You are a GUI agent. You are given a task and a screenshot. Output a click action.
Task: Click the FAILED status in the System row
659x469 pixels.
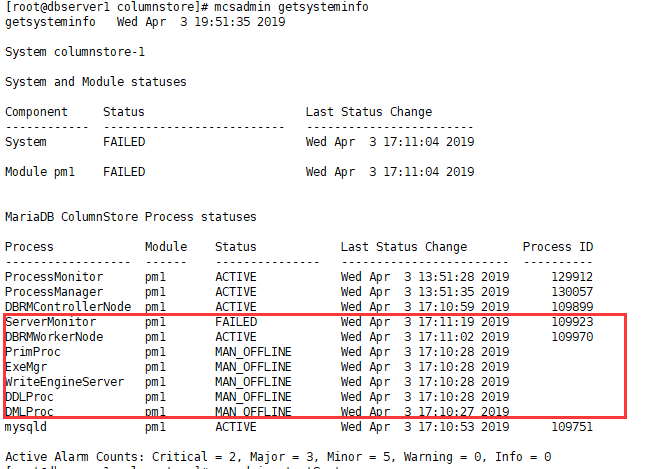click(124, 142)
